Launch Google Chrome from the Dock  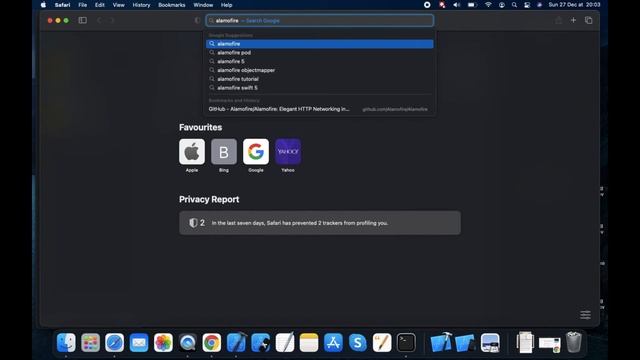(211, 342)
